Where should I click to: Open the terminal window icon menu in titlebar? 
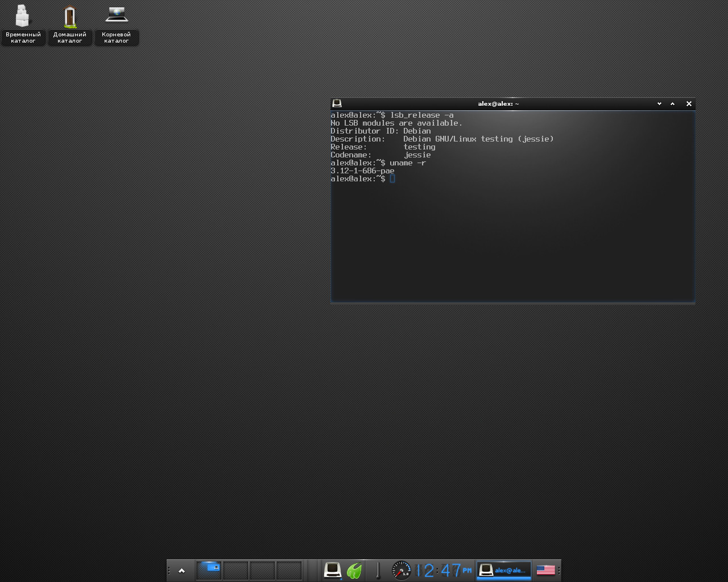[x=337, y=103]
